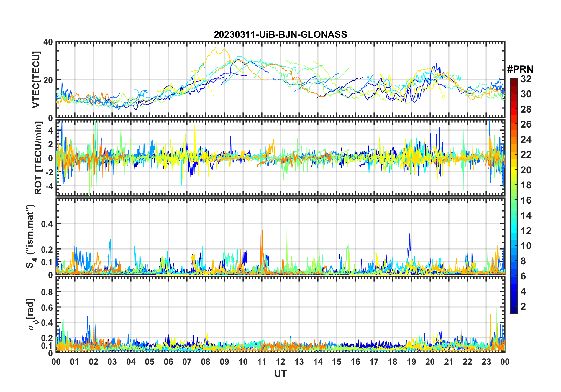Select the x-axis hour label "01"
The height and width of the screenshot is (392, 561).
click(75, 362)
